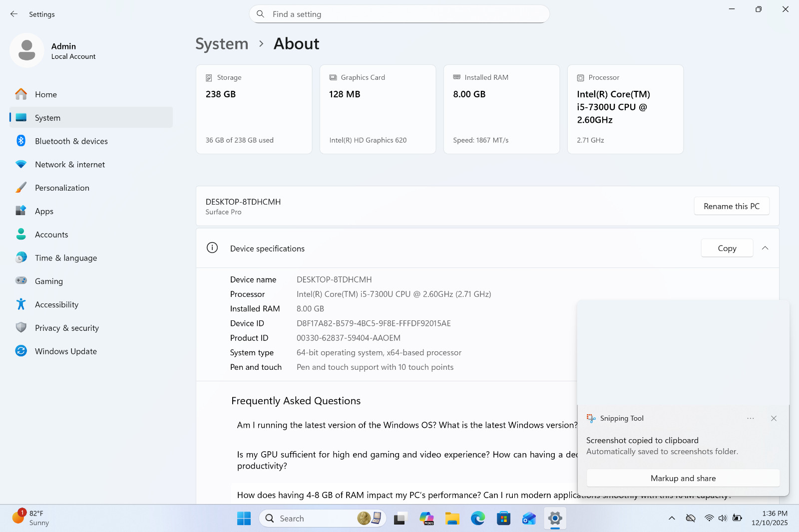The height and width of the screenshot is (532, 799).
Task: Show hidden system tray icons
Action: coord(672,519)
